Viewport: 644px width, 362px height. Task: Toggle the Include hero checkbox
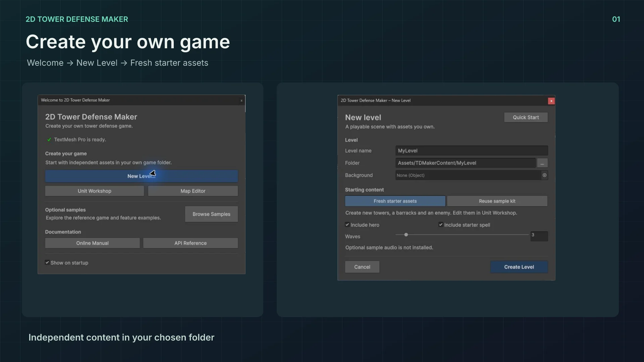[347, 225]
